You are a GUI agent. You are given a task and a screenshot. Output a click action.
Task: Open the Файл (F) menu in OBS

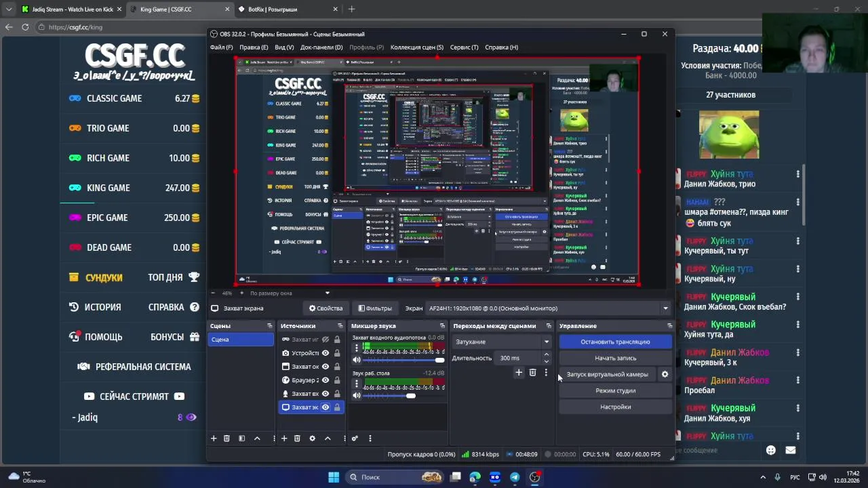coord(222,47)
